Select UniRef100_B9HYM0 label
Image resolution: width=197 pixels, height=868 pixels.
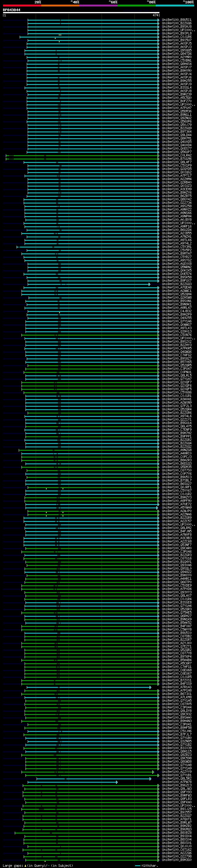click(176, 71)
